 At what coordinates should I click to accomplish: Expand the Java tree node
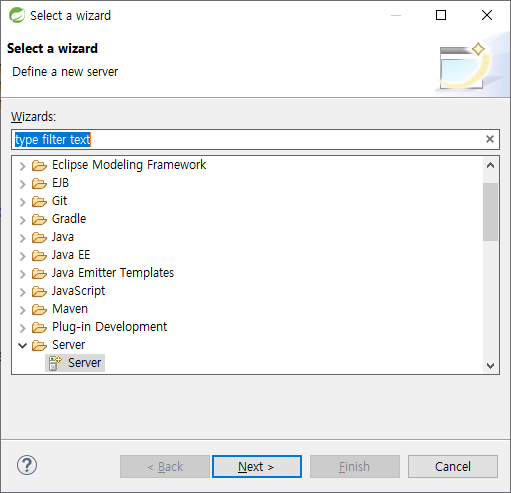(x=22, y=238)
